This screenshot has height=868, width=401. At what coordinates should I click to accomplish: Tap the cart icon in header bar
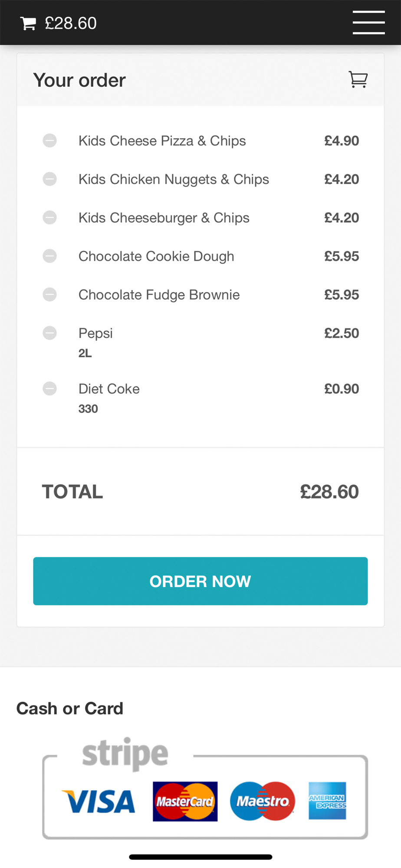coord(28,23)
